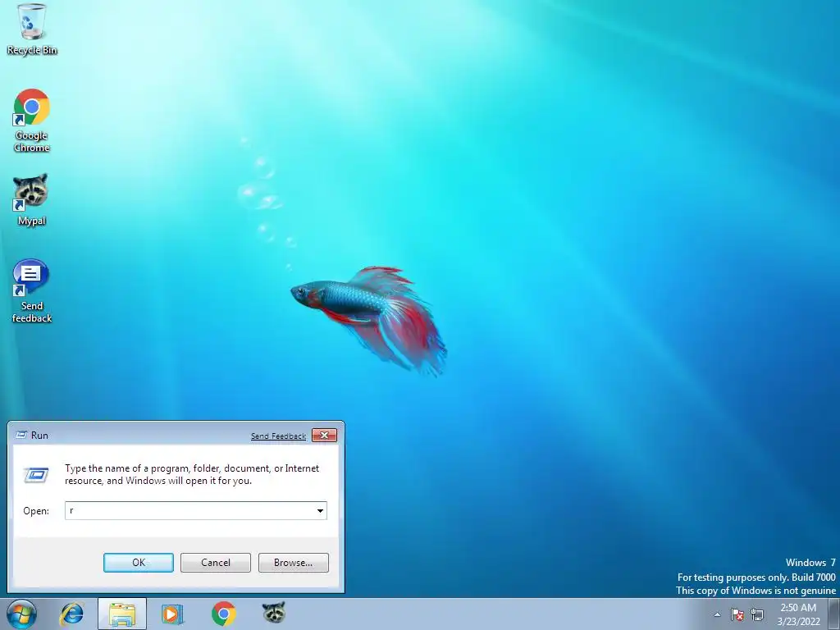Expand the Open combo box dropdown arrow

[x=321, y=510]
